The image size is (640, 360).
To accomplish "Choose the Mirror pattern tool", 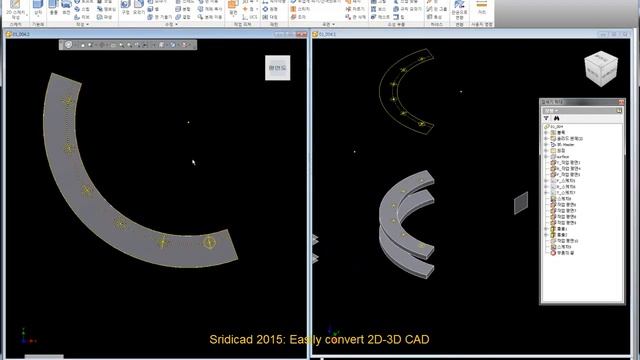I will [x=270, y=17].
